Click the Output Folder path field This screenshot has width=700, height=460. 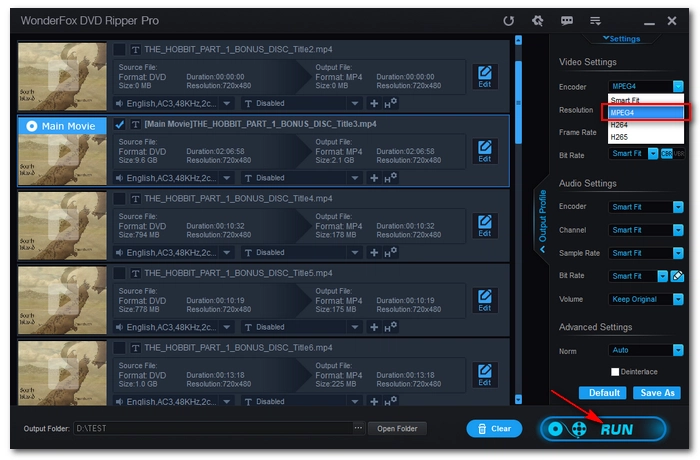tap(213, 428)
